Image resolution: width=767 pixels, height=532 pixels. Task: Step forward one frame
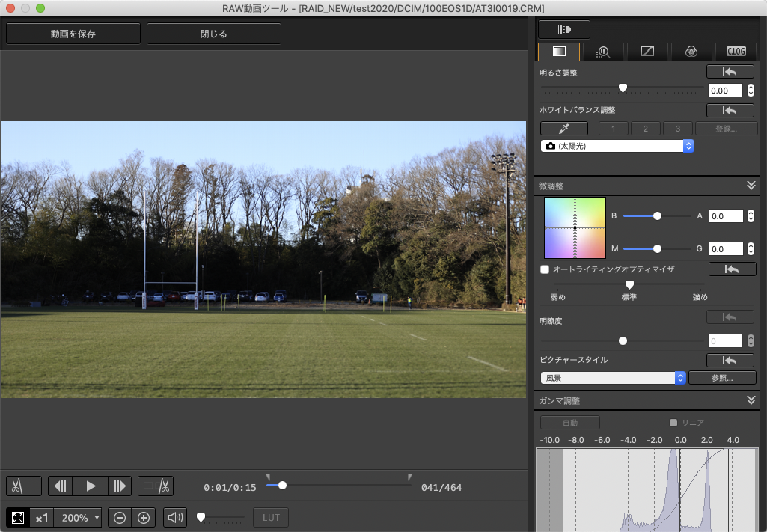click(x=119, y=486)
